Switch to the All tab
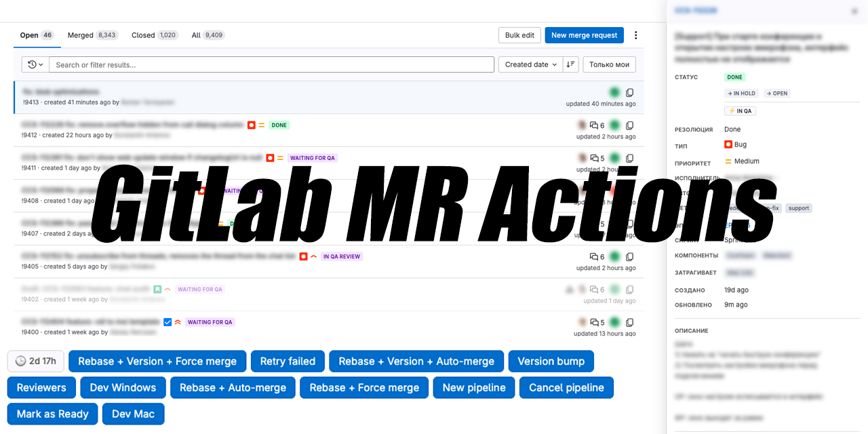 coord(208,35)
